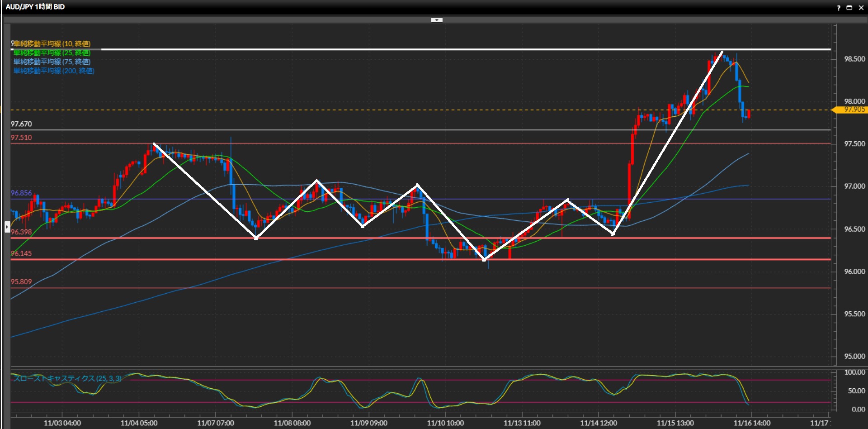This screenshot has width=868, height=429.
Task: Click the AUD/JPY 1時間 BID title
Action: [x=35, y=7]
